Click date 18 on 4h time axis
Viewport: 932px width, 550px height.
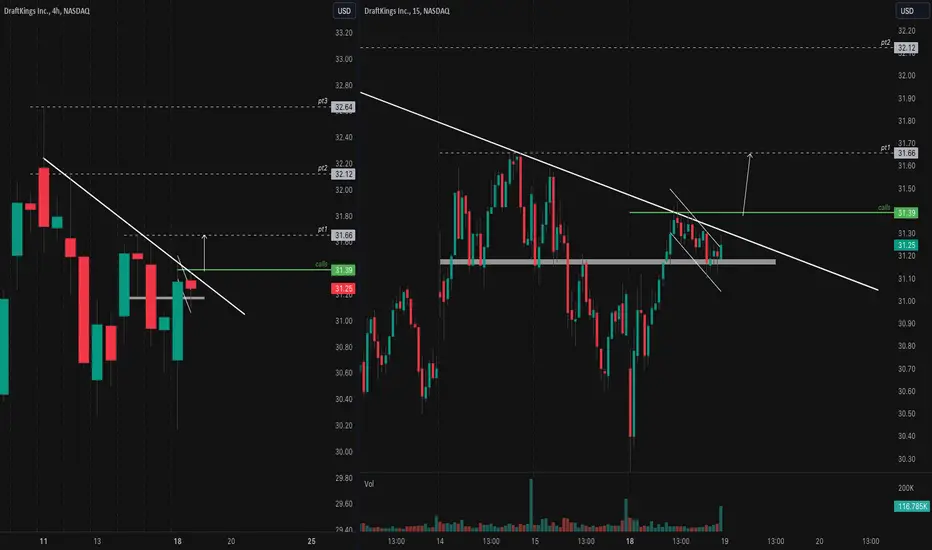point(177,541)
